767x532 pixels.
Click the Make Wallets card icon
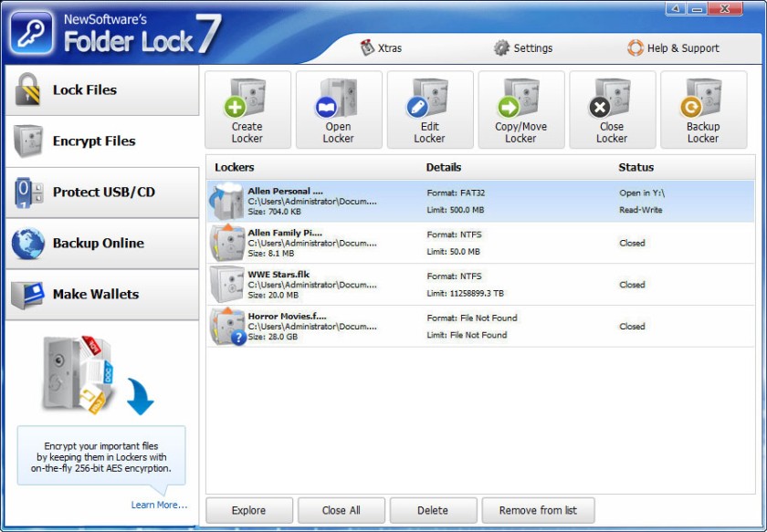tap(28, 295)
